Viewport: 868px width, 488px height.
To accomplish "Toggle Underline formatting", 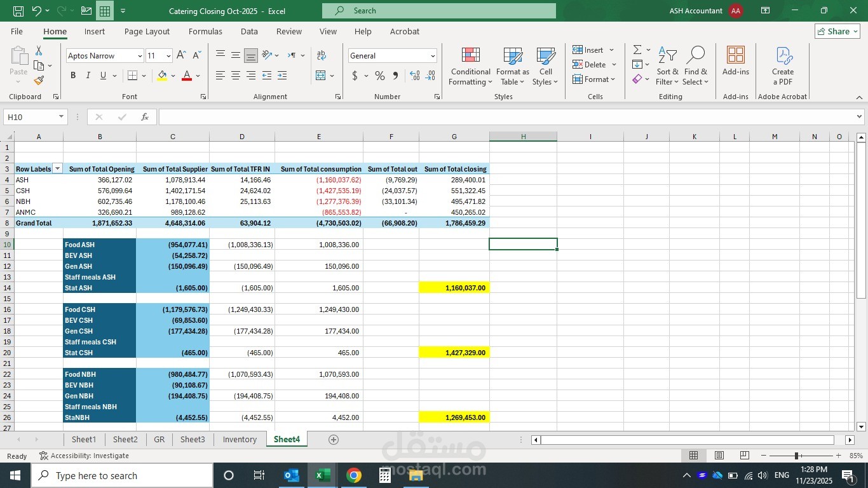I will [x=103, y=76].
